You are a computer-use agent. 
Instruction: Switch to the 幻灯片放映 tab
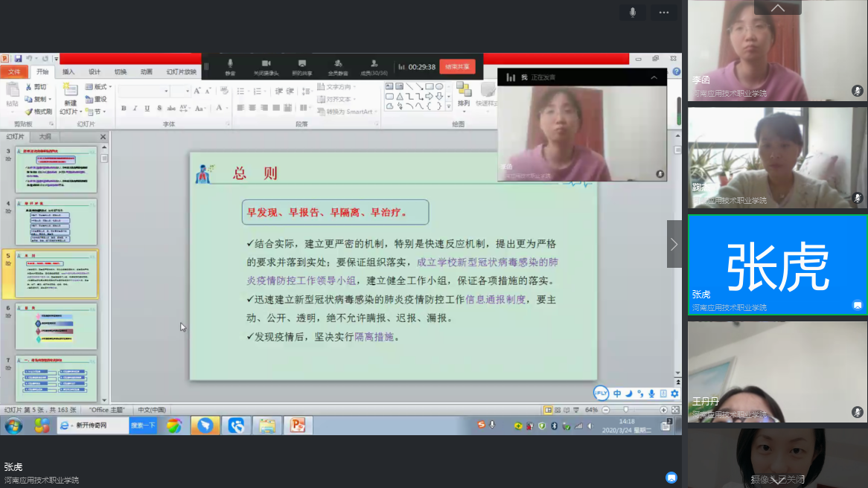[x=181, y=72]
